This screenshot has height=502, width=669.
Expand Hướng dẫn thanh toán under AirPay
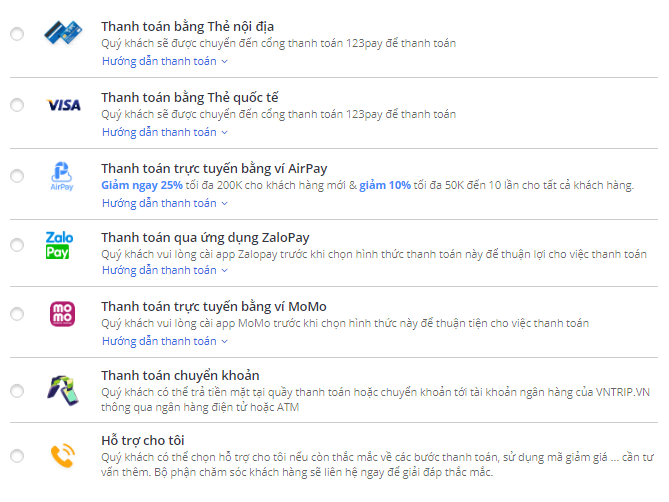coord(165,203)
